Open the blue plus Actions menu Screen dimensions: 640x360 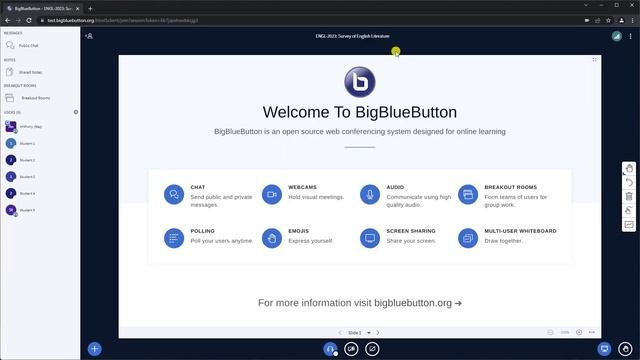94,349
